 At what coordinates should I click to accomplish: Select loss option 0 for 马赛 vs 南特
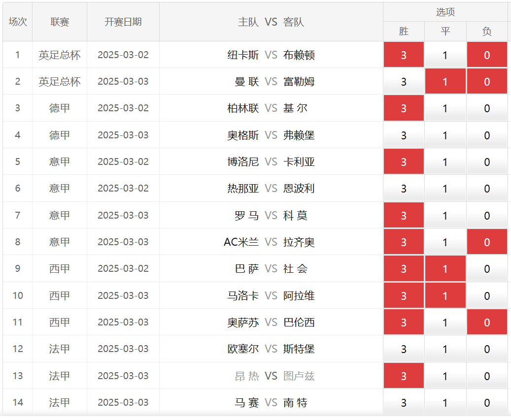tap(487, 403)
